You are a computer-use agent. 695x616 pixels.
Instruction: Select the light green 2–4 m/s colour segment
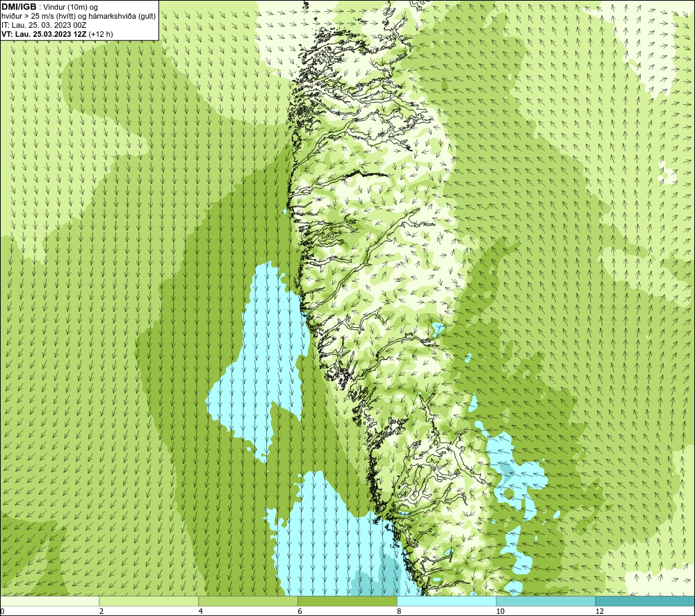[x=149, y=601]
